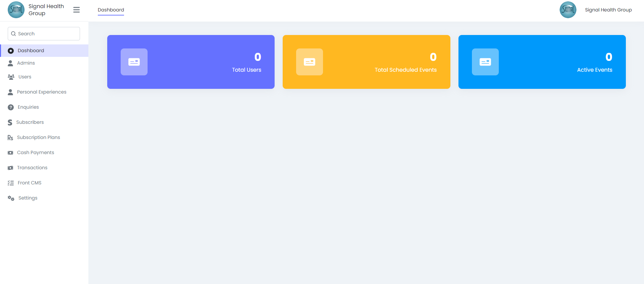Open Settings in sidebar
This screenshot has width=644, height=284.
pos(44,198)
